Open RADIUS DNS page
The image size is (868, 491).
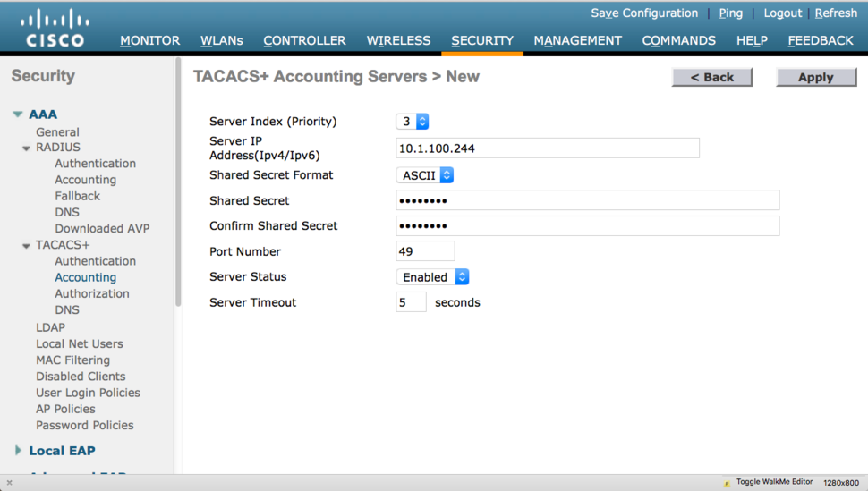tap(67, 212)
